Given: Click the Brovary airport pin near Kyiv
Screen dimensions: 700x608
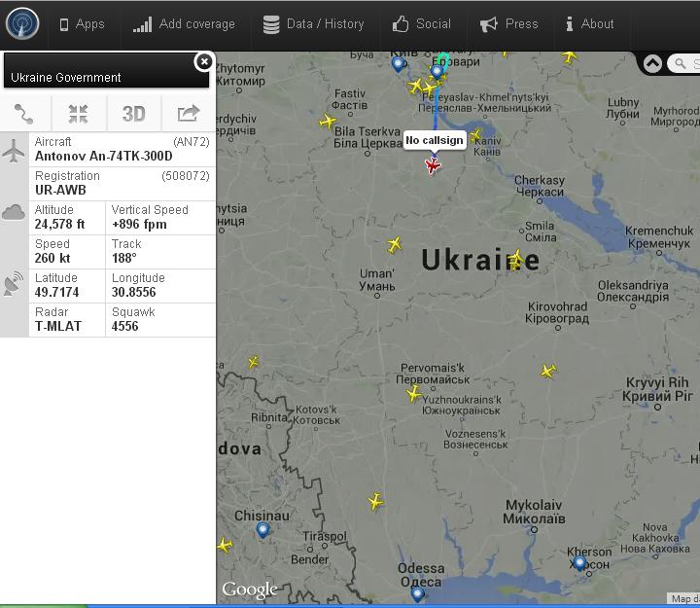Looking at the screenshot, I should [437, 72].
